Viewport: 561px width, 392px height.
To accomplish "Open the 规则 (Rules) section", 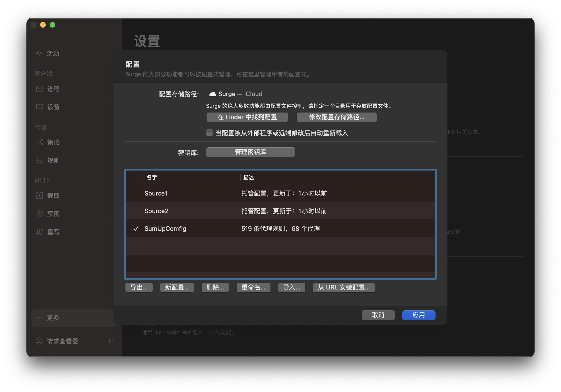I will tap(53, 160).
